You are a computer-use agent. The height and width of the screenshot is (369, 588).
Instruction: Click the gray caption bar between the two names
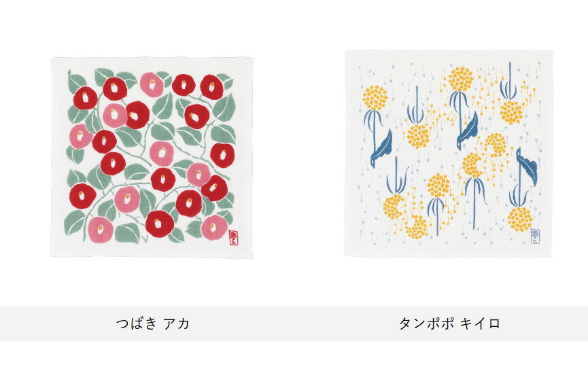294,323
